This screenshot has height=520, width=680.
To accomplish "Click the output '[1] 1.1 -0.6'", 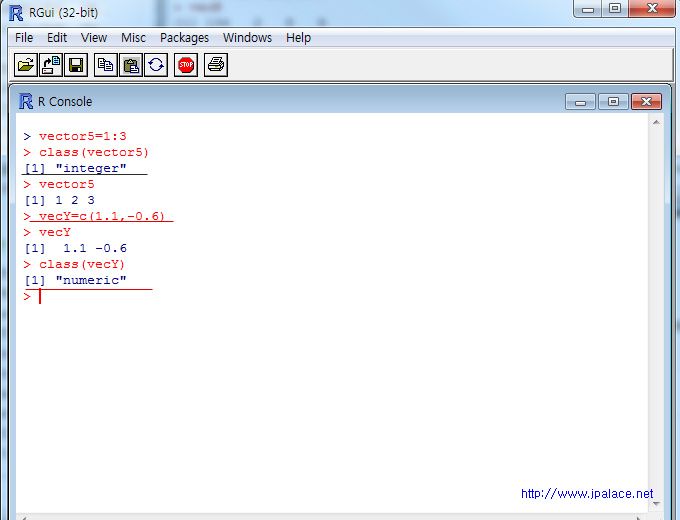I will [75, 249].
